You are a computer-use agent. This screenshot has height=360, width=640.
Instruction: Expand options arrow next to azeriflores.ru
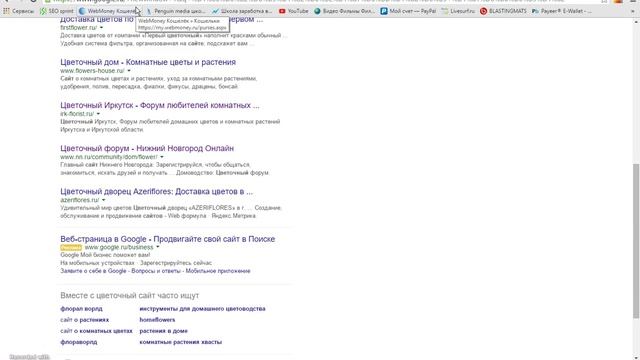pyautogui.click(x=103, y=200)
